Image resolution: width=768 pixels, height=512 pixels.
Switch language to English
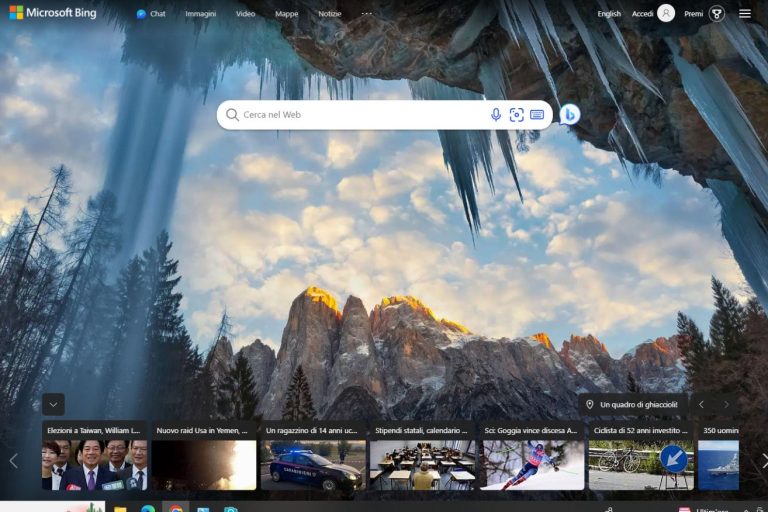click(x=609, y=14)
